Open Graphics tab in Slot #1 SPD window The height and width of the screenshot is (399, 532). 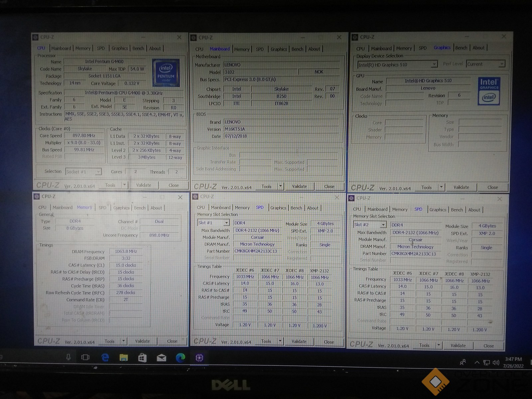[278, 208]
